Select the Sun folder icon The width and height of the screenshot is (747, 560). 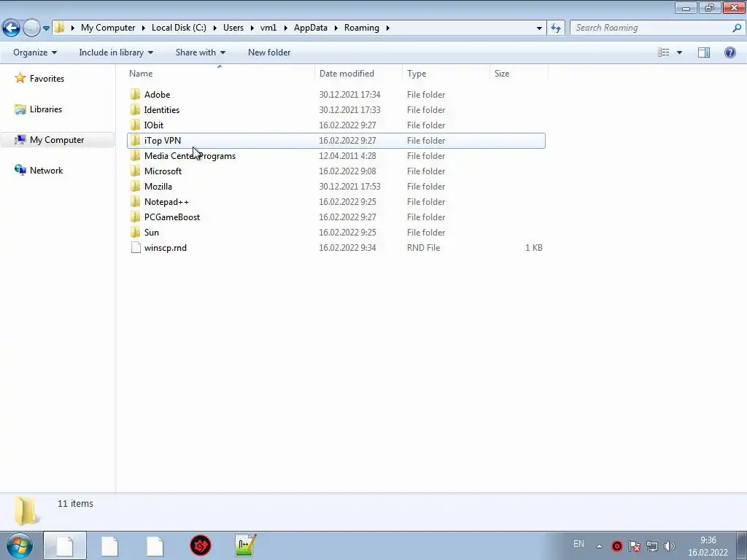tap(135, 233)
